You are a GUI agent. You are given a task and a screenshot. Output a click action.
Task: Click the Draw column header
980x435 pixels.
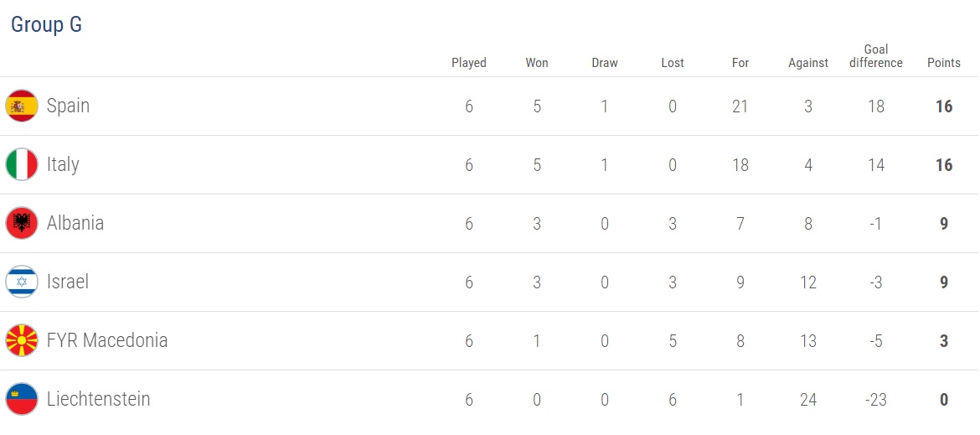click(605, 63)
